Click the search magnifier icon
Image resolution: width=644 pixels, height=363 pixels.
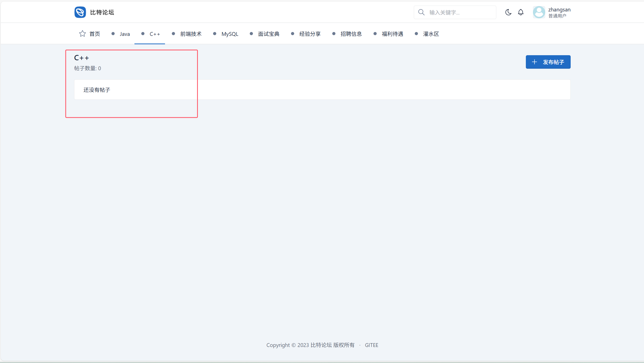(x=421, y=12)
